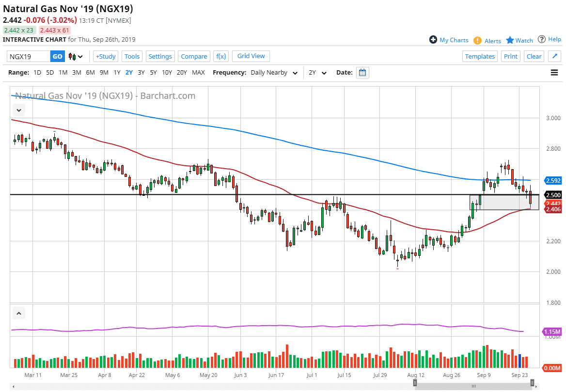Viewport: 566px width, 392px height.
Task: Toggle Grid View button
Action: 251,56
